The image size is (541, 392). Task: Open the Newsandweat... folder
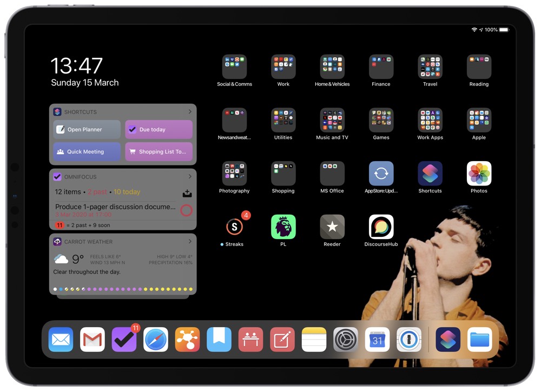(x=234, y=121)
